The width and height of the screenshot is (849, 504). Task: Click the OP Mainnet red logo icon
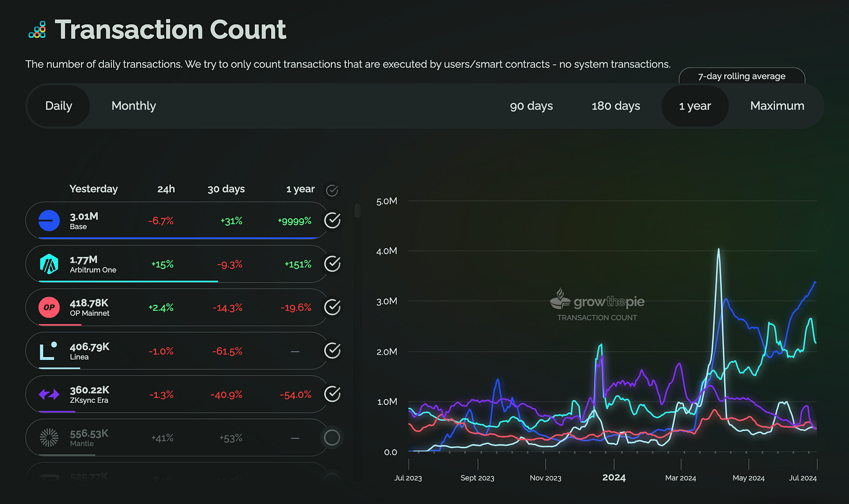pos(49,307)
